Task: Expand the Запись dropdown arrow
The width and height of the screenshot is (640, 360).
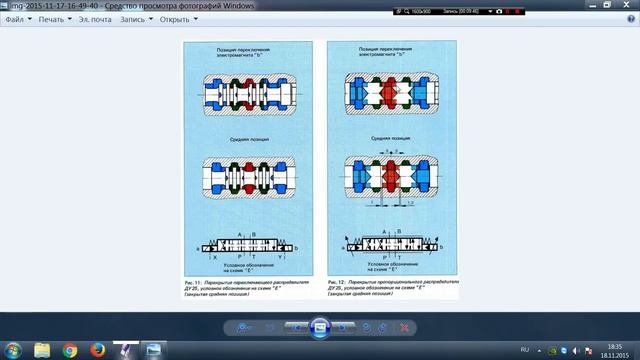Action: [151, 19]
